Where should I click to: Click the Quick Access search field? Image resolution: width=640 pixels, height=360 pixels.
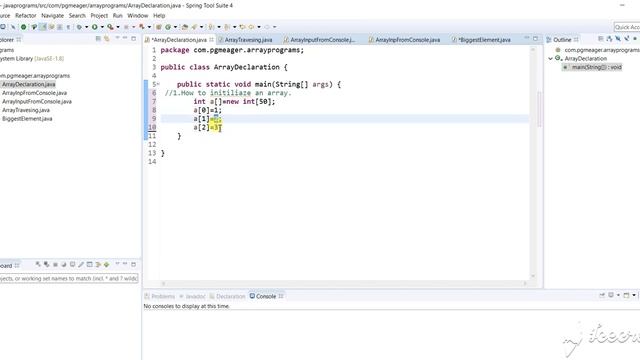[627, 27]
